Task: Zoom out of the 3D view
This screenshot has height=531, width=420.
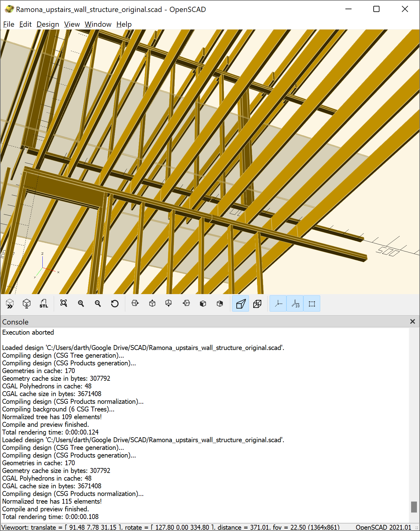Action: click(x=98, y=304)
